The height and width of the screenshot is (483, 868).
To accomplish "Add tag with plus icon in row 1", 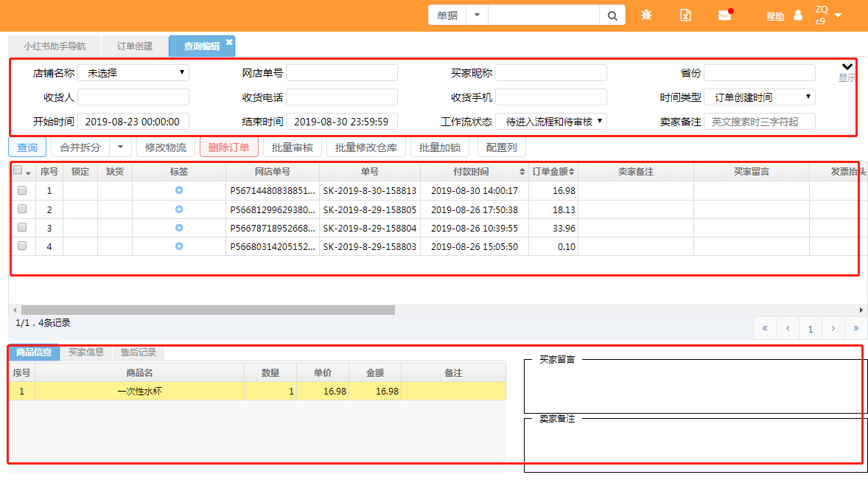I will pos(179,190).
